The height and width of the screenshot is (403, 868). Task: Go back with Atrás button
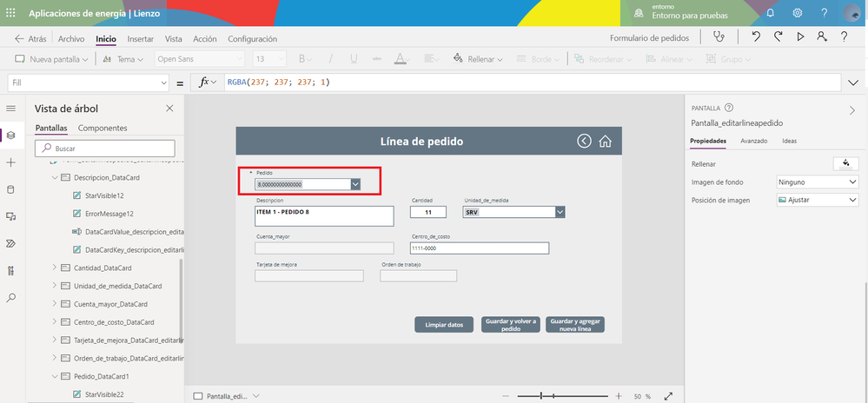pos(30,39)
